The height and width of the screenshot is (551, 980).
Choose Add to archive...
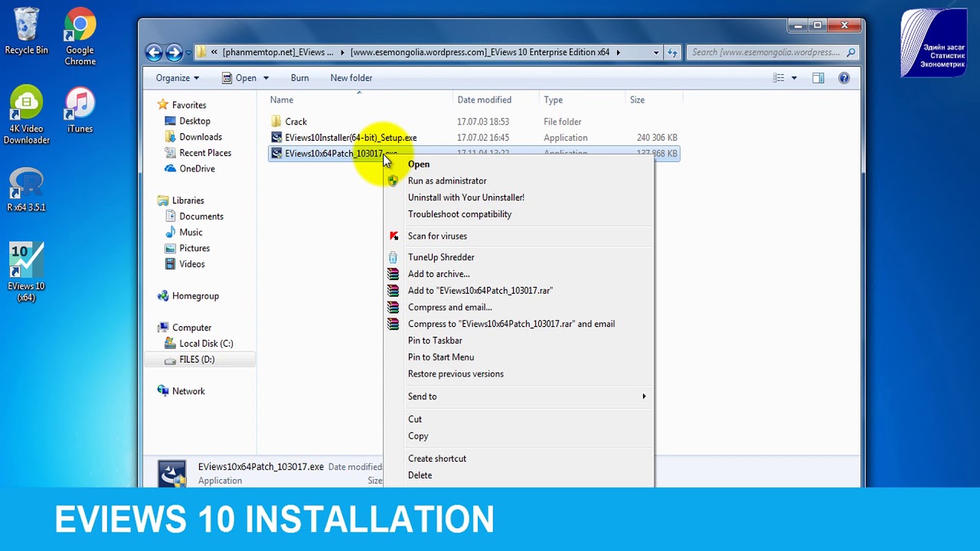(x=439, y=274)
